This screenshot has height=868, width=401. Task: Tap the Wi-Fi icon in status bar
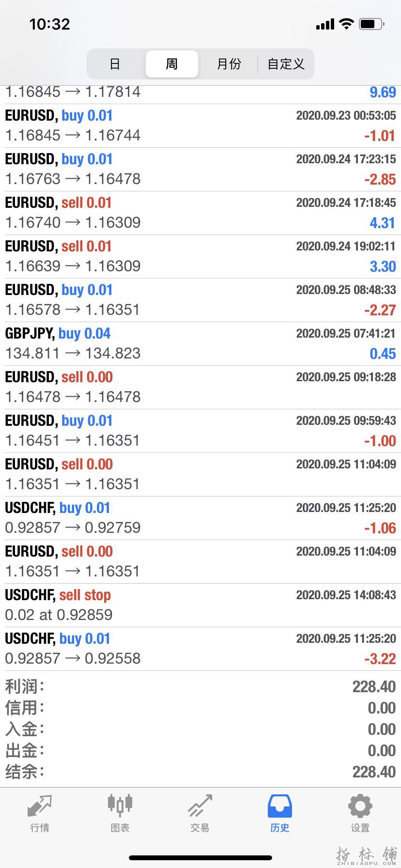point(346,24)
